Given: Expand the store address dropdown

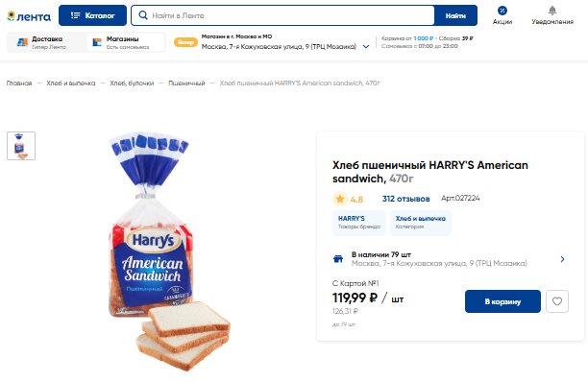Looking at the screenshot, I should 366,47.
